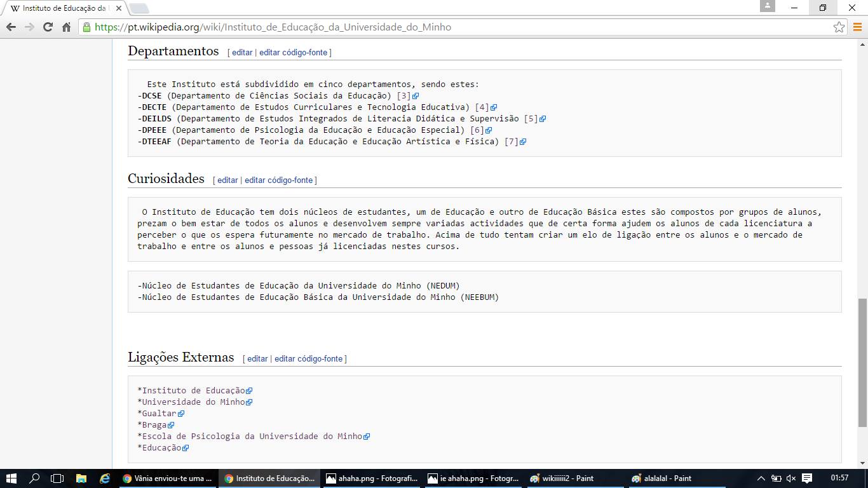Edit source code of Departamentos section
Image resolution: width=868 pixels, height=488 pixels.
click(x=293, y=53)
